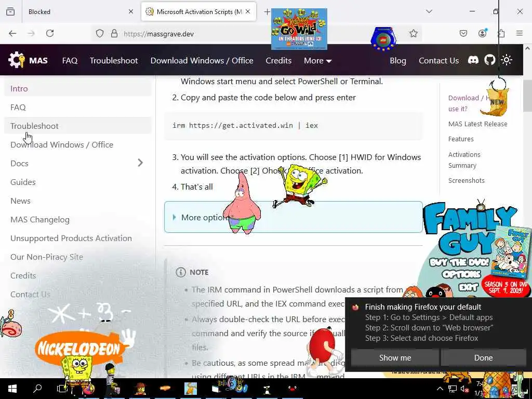
Task: Open MAS Changelog in the sidebar
Action: pos(78,220)
